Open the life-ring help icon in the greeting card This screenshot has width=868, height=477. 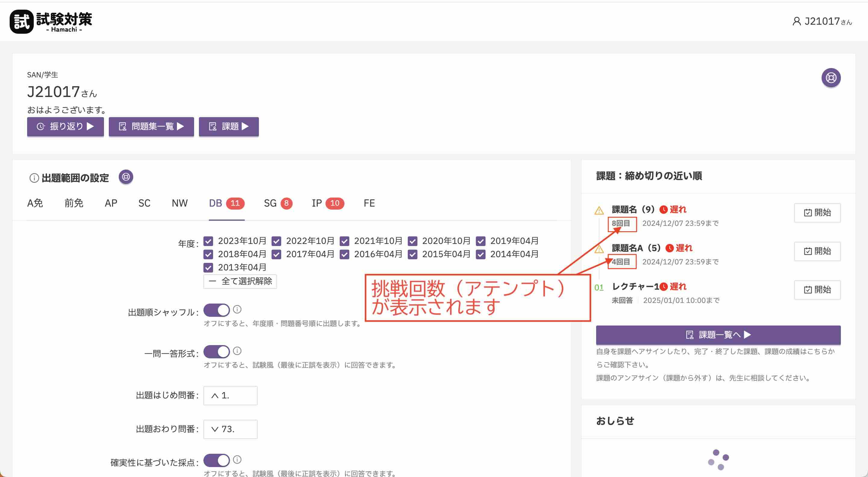pos(831,77)
